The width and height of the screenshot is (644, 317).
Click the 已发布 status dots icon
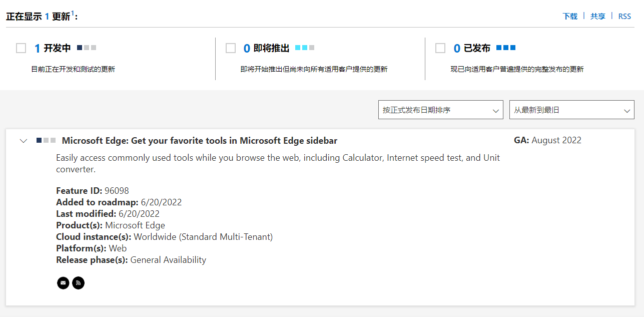505,48
